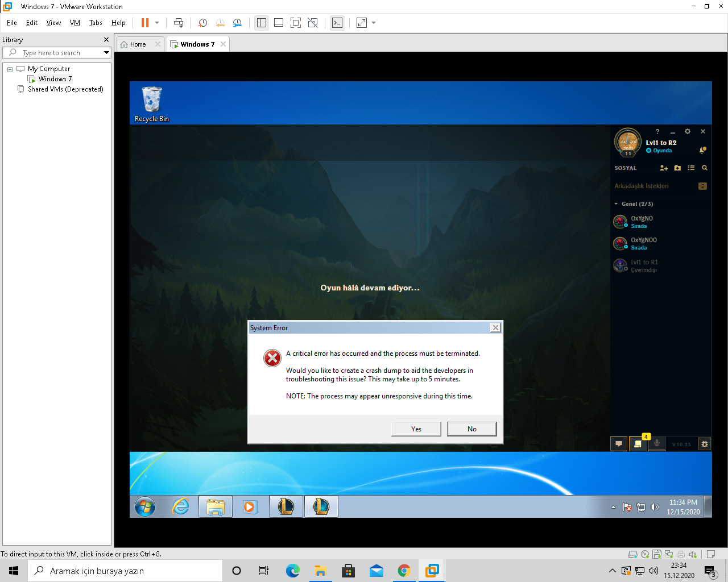
Task: Toggle the library sidebar view
Action: click(x=262, y=23)
